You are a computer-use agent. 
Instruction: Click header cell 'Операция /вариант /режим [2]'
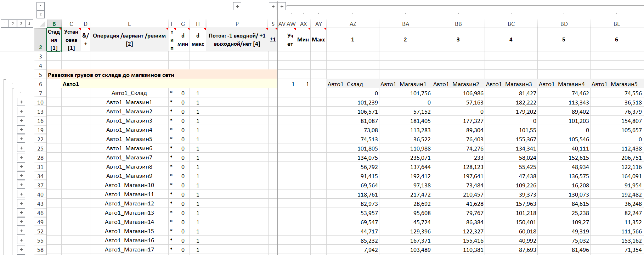[x=129, y=40]
